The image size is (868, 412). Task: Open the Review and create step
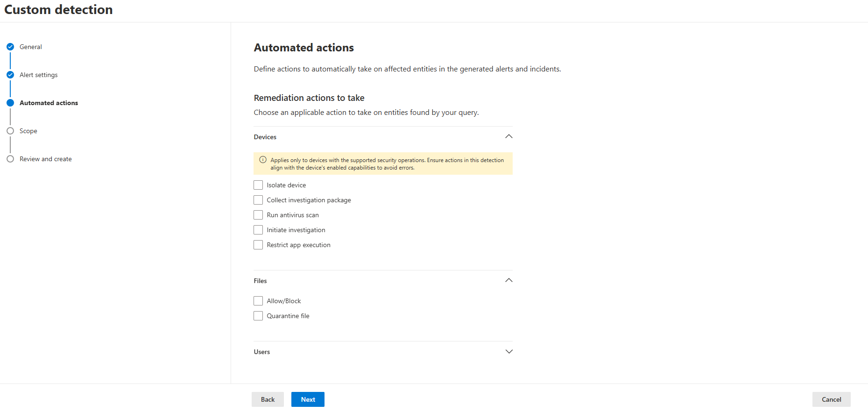pos(46,159)
